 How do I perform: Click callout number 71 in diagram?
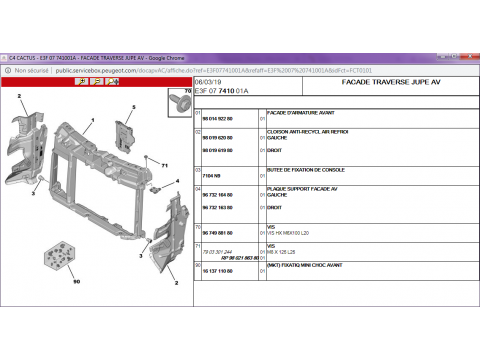165,165
